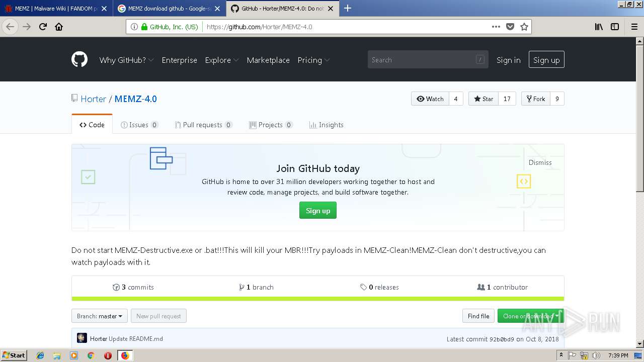The image size is (644, 362).
Task: Bookmark this page with the star icon
Action: (524, 27)
